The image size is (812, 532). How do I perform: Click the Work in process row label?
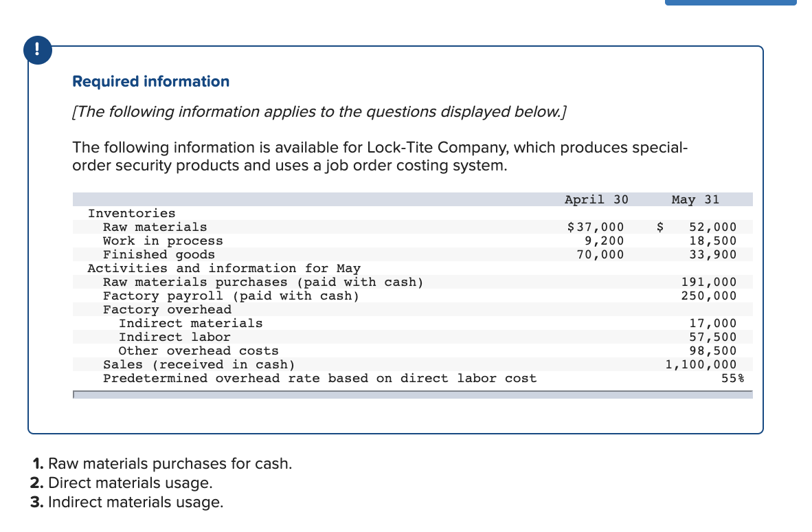pos(163,241)
